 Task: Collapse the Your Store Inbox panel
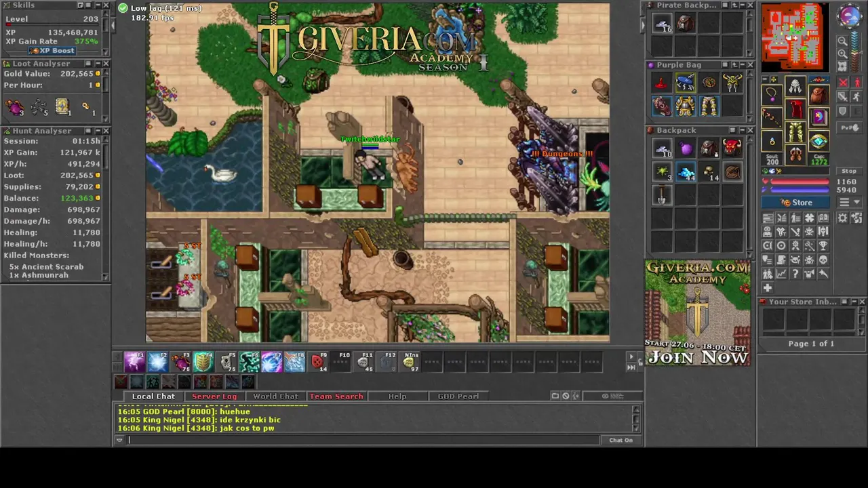point(853,302)
